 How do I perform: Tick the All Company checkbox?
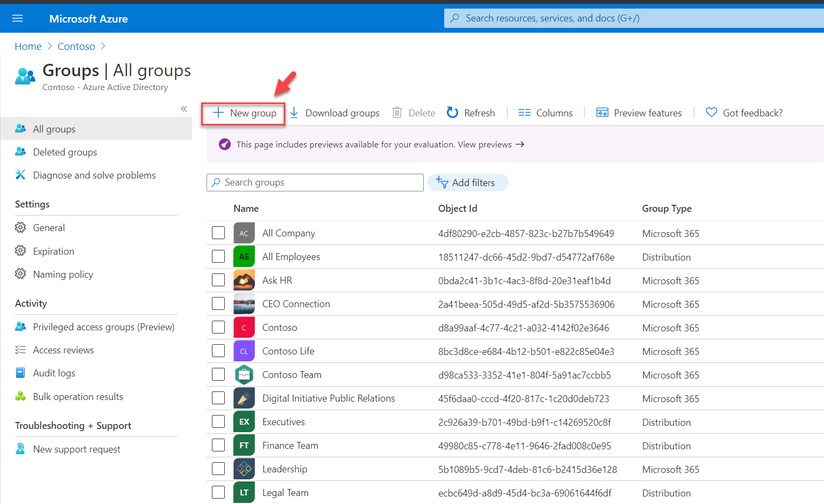218,233
